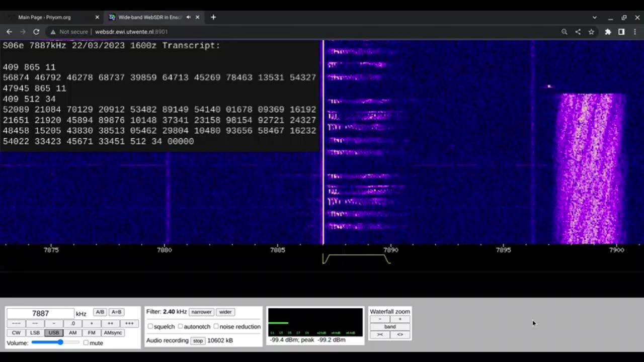Tune down with the single minus button

click(x=54, y=323)
